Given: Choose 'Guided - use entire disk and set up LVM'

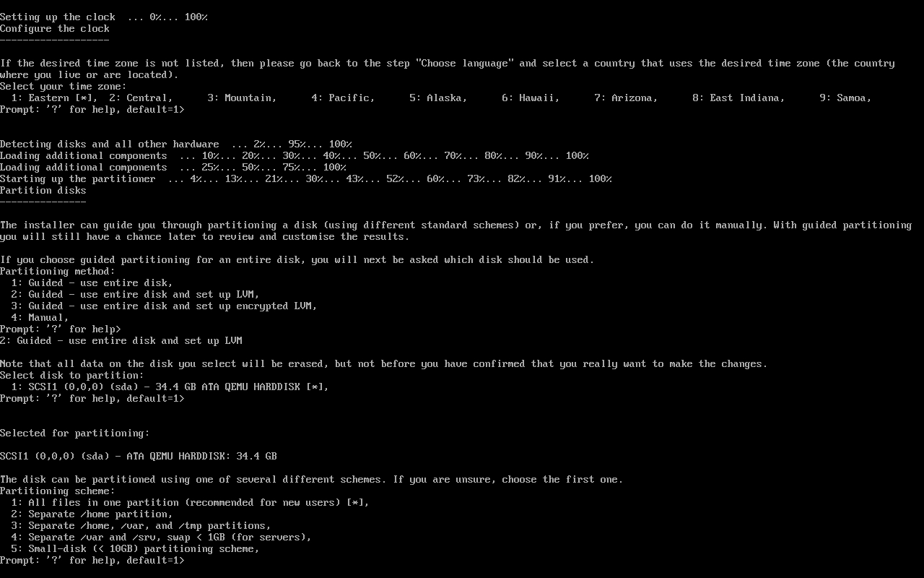Looking at the screenshot, I should coord(135,295).
